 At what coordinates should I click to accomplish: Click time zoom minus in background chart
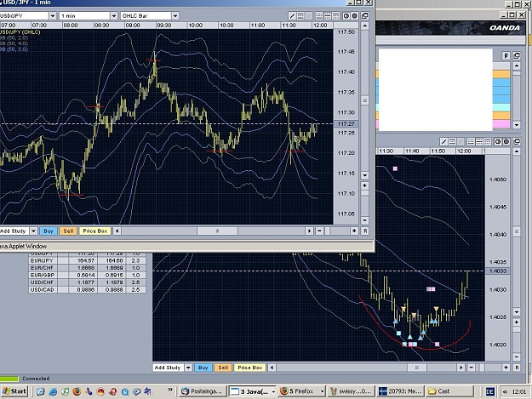coord(471,368)
